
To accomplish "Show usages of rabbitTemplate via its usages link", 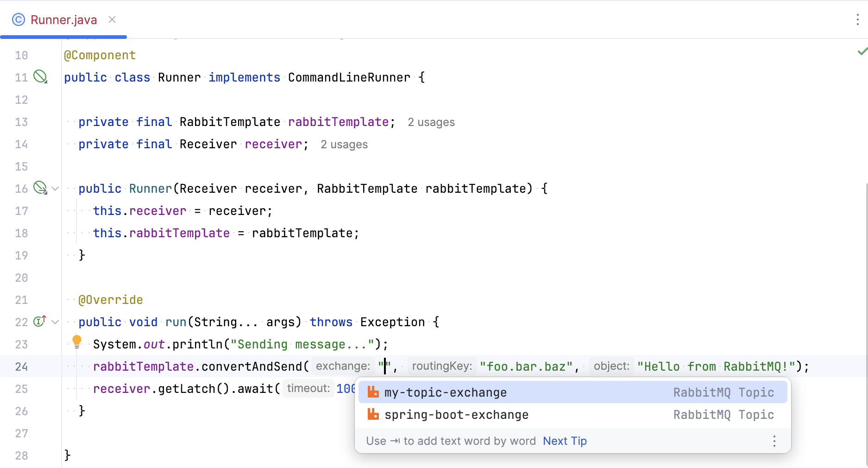I will 431,122.
